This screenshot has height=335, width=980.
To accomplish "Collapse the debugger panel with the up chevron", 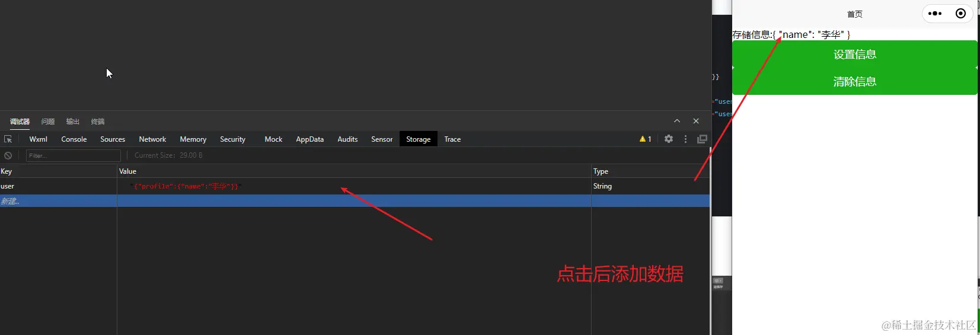I will pyautogui.click(x=677, y=121).
